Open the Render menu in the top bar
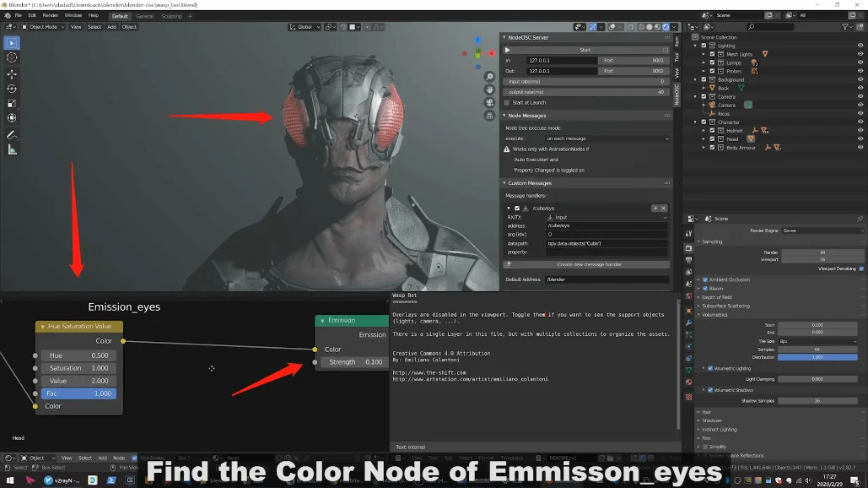The height and width of the screenshot is (488, 868). point(50,14)
